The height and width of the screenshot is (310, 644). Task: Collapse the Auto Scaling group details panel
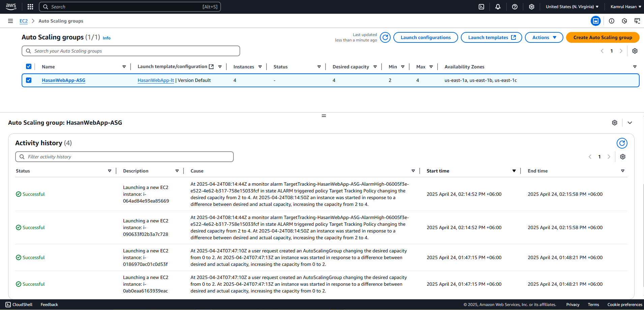(630, 123)
